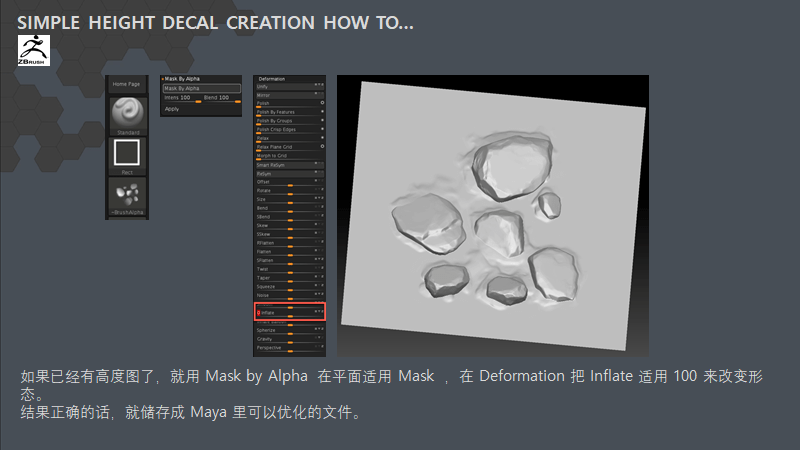The image size is (800, 450).
Task: Click the Intens 100 slider
Action: click(182, 98)
